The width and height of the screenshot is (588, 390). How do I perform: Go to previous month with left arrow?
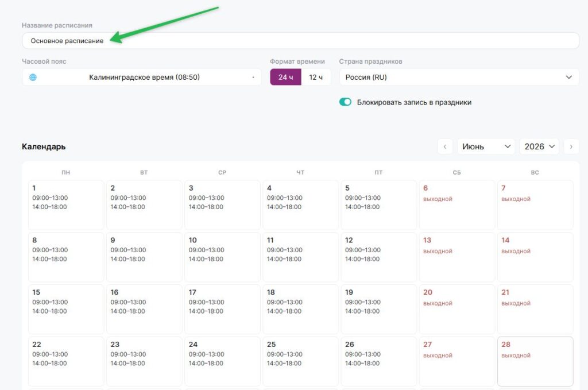pos(445,146)
